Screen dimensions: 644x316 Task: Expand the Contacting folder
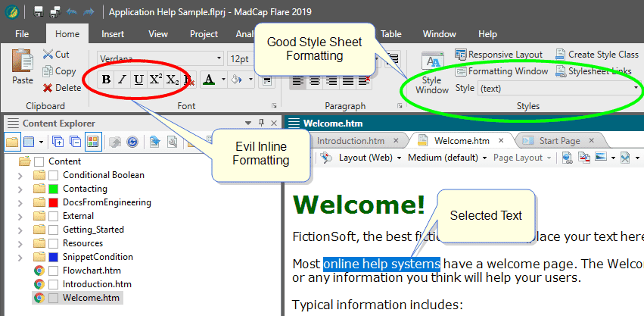coord(20,189)
